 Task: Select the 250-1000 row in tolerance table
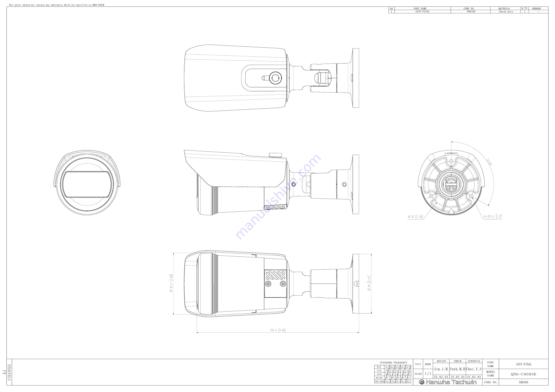pyautogui.click(x=393, y=381)
